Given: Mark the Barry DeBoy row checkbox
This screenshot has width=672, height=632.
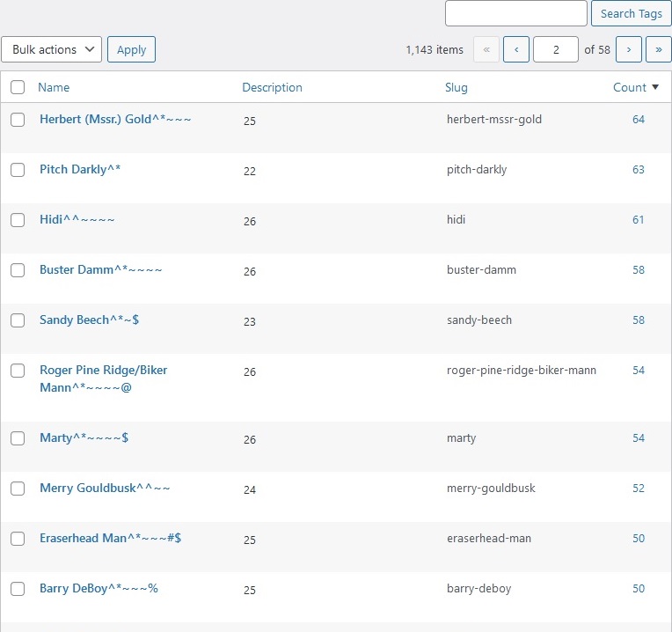Looking at the screenshot, I should 18,589.
